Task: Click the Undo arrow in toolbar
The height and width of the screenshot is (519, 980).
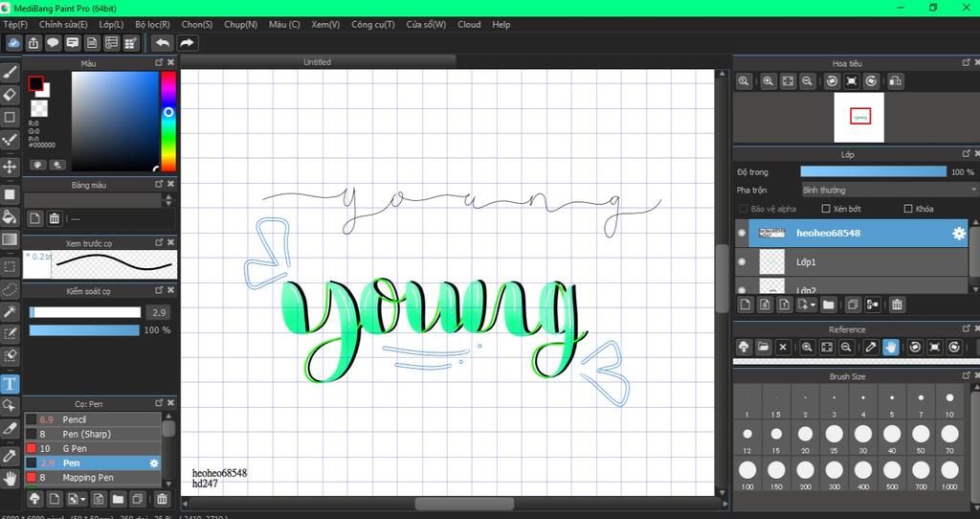Action: point(163,43)
